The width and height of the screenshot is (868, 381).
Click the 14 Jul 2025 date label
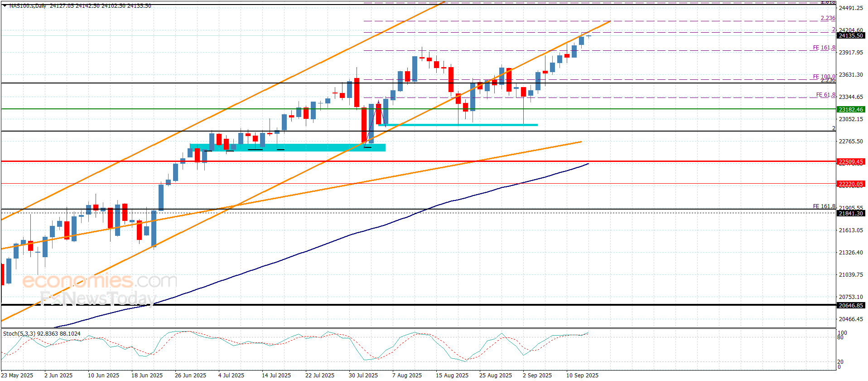276,375
